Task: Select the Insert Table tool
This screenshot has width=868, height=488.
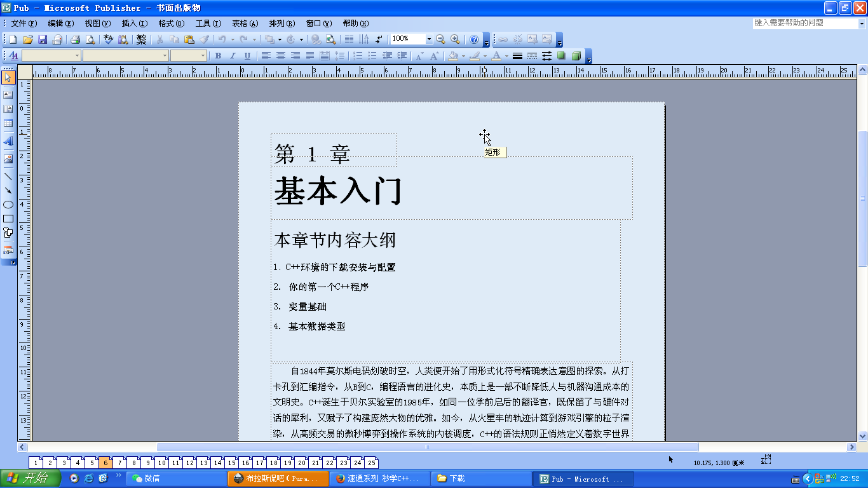Action: (x=8, y=123)
